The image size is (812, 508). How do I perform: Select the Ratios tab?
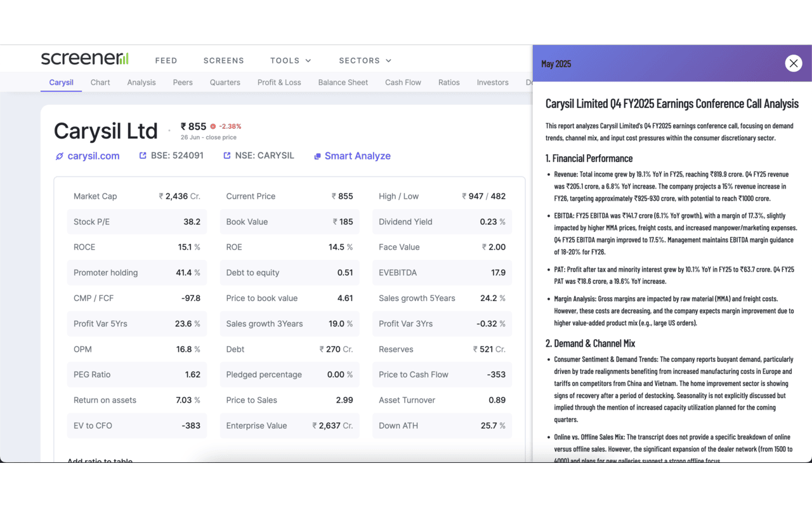click(449, 82)
